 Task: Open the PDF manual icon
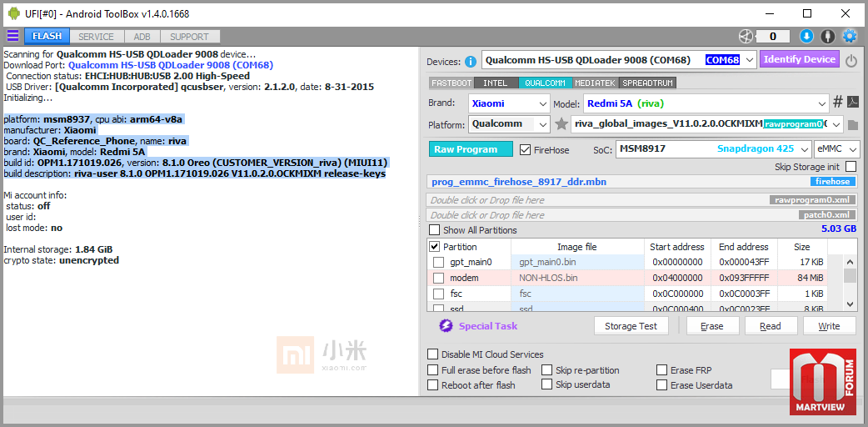coord(854,102)
